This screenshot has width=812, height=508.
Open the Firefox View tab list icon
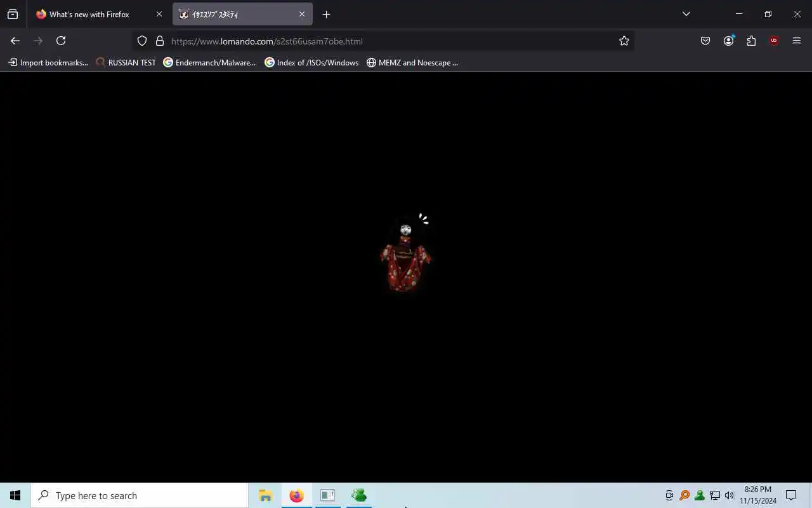pyautogui.click(x=13, y=14)
